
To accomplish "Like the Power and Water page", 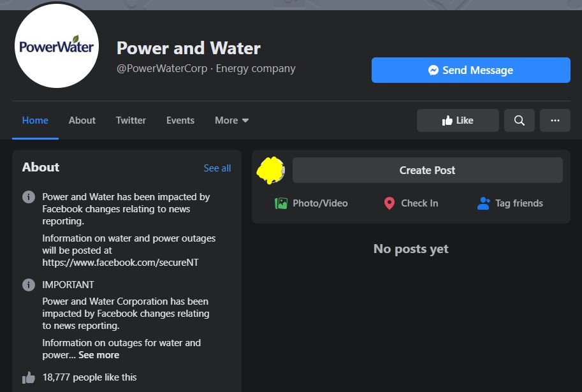I will pyautogui.click(x=458, y=120).
